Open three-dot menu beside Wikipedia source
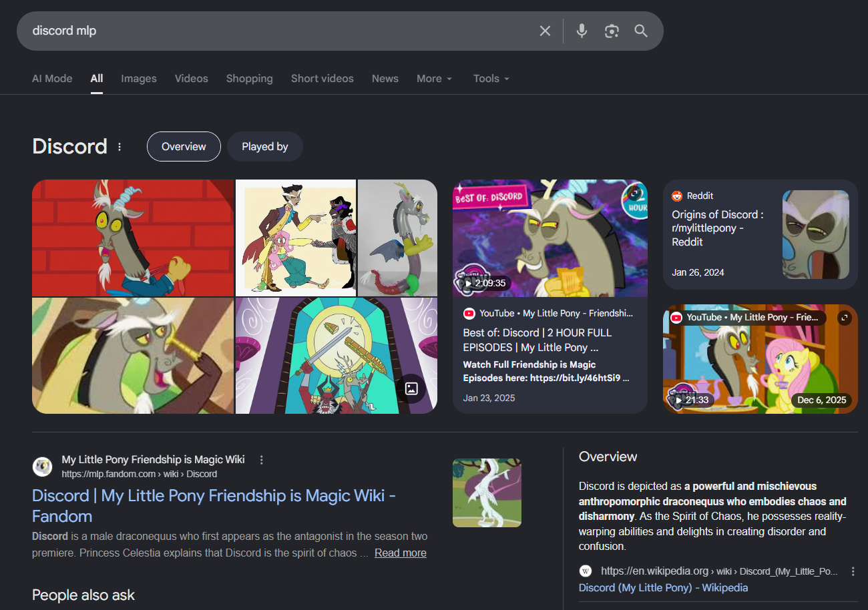868x610 pixels. coord(853,571)
